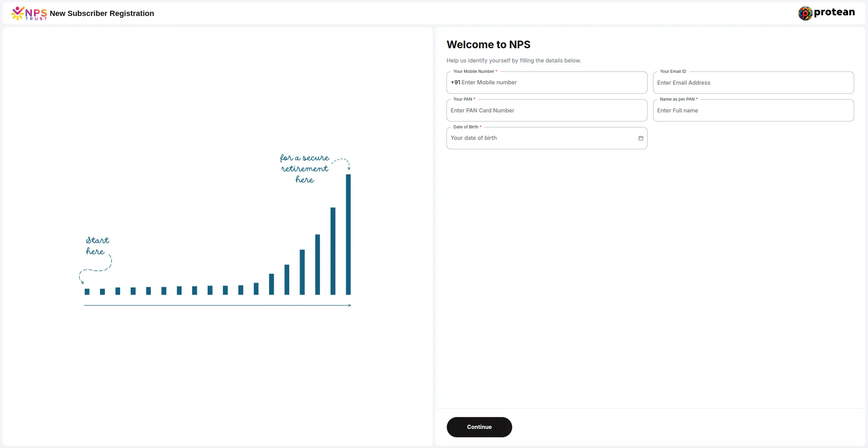Open the date of birth calendar picker
This screenshot has height=448, width=868.
pos(641,138)
